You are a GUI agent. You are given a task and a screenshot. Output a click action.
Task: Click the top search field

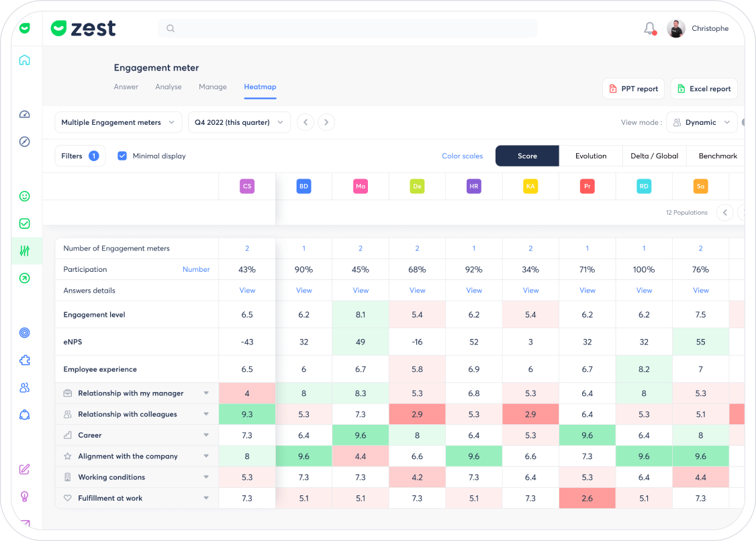pyautogui.click(x=347, y=28)
